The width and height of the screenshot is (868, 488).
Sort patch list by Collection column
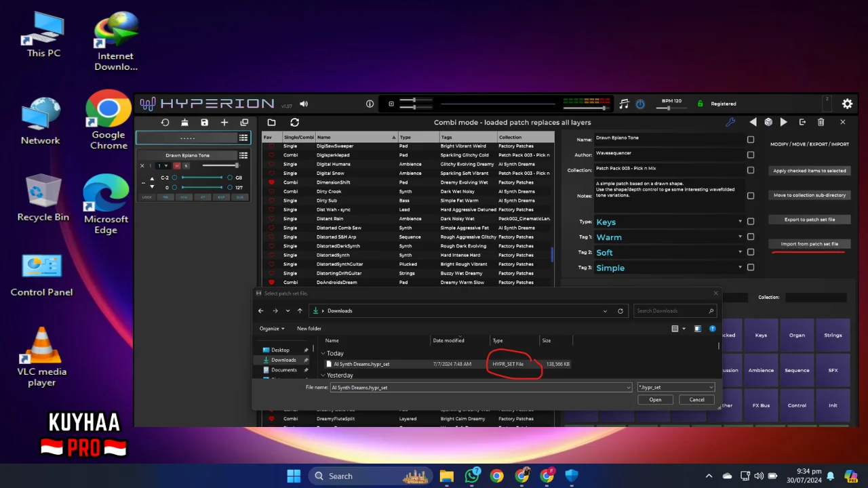pyautogui.click(x=525, y=137)
